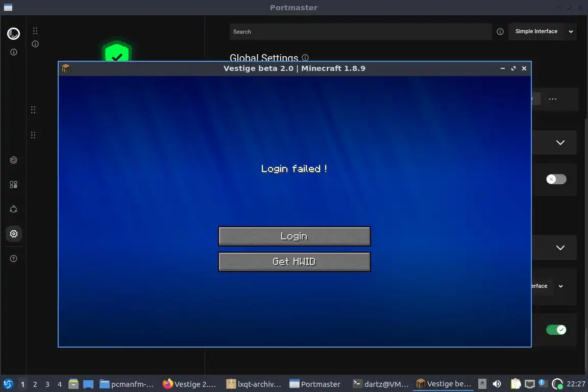This screenshot has height=392, width=588.
Task: Click the lower drag-handle dots in panel
Action: (33, 135)
